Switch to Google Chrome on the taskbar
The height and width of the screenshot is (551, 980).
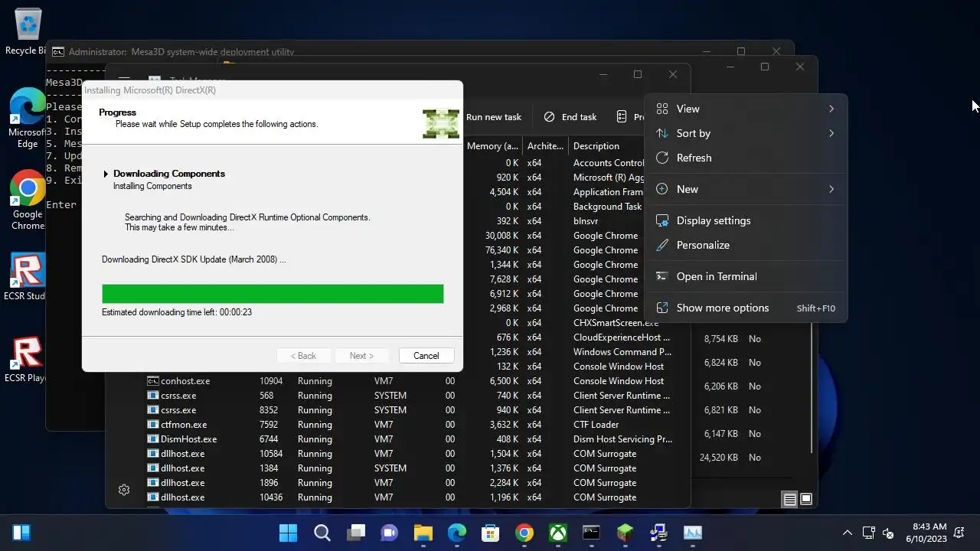524,533
